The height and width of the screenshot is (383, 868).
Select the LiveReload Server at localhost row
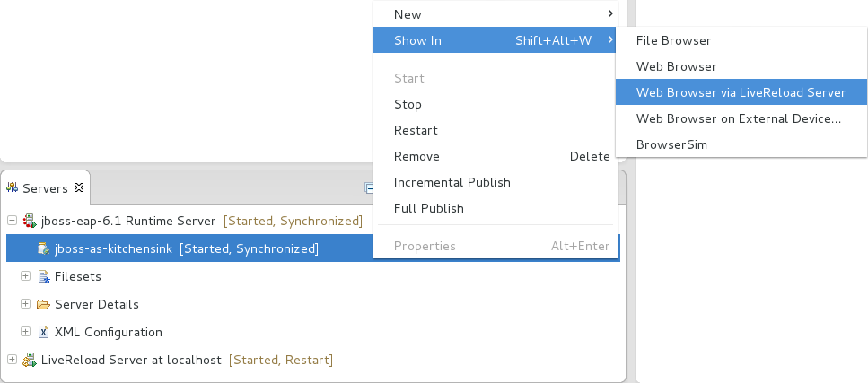point(131,360)
